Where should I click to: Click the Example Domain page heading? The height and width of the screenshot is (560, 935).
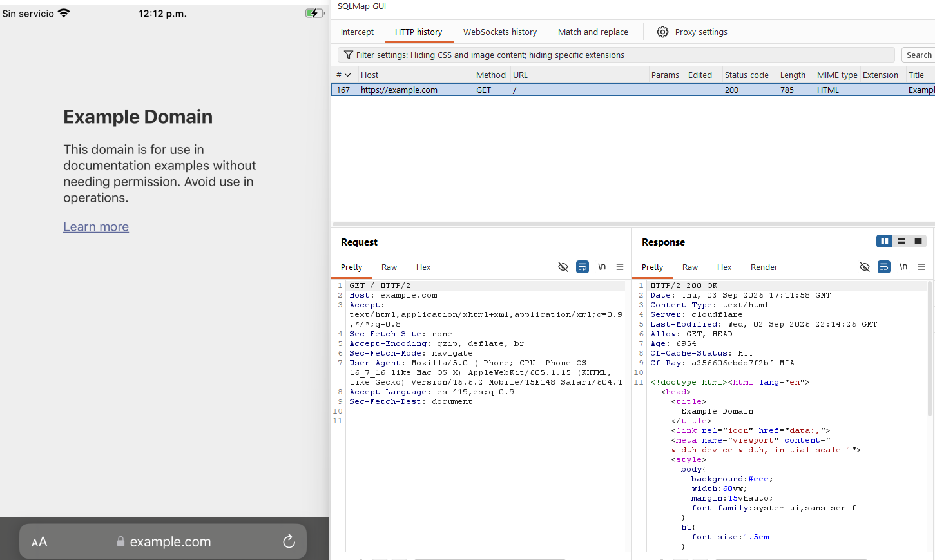pyautogui.click(x=138, y=117)
